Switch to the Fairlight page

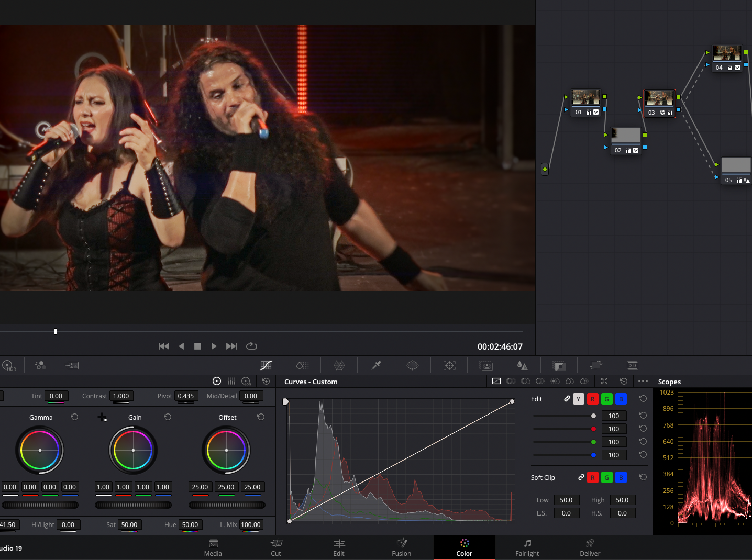click(527, 547)
